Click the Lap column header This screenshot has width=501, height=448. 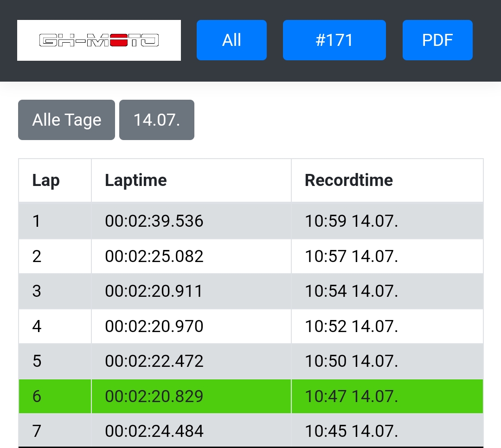tap(46, 180)
